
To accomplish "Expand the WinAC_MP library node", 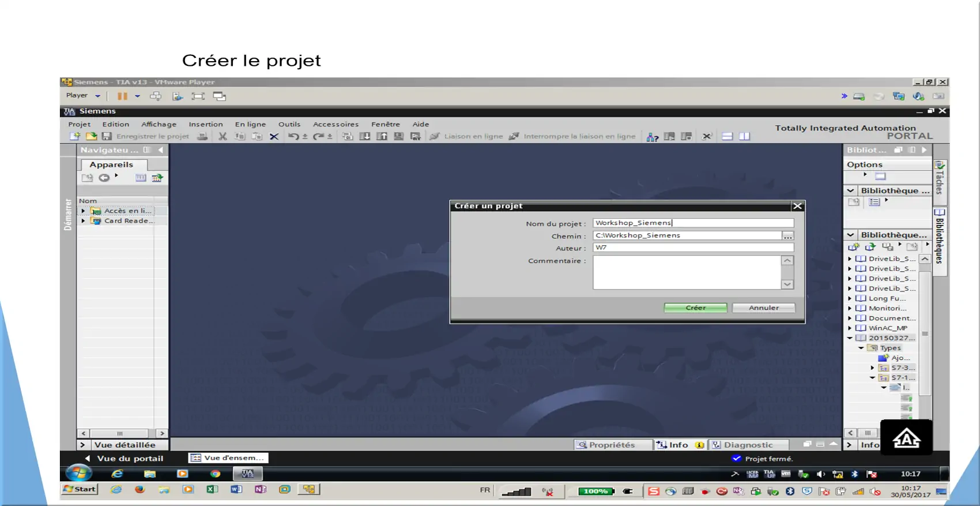I will click(850, 328).
